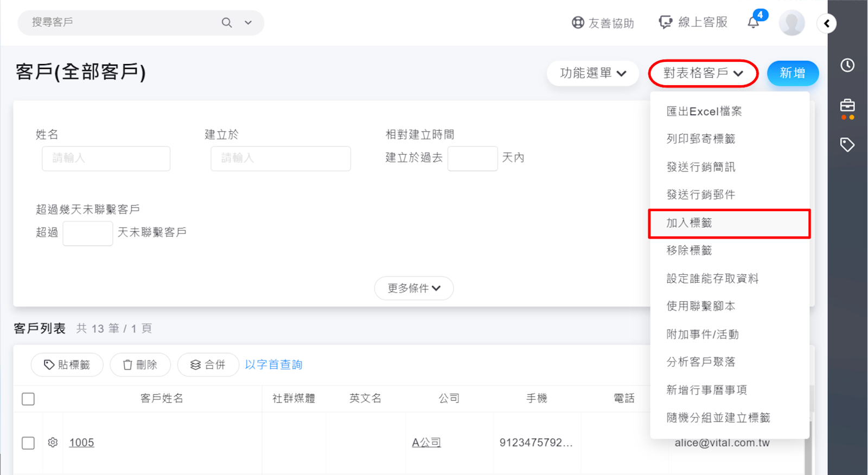Open the 功能選單 dropdown
Viewport: 868px width, 475px height.
pos(592,73)
